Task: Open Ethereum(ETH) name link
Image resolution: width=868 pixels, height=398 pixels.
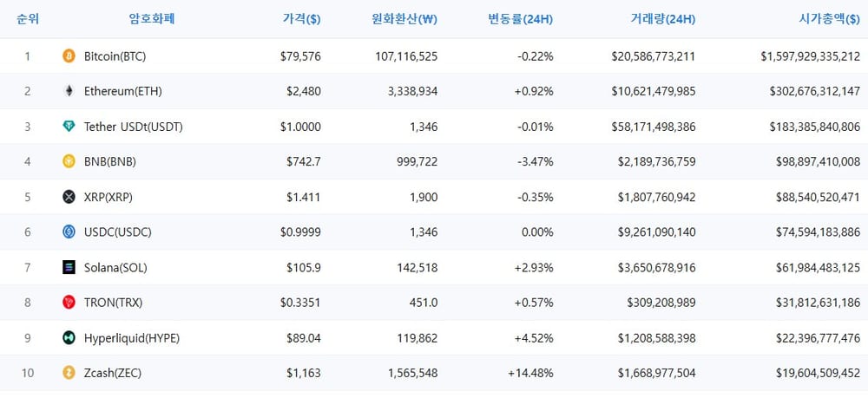Action: click(123, 92)
